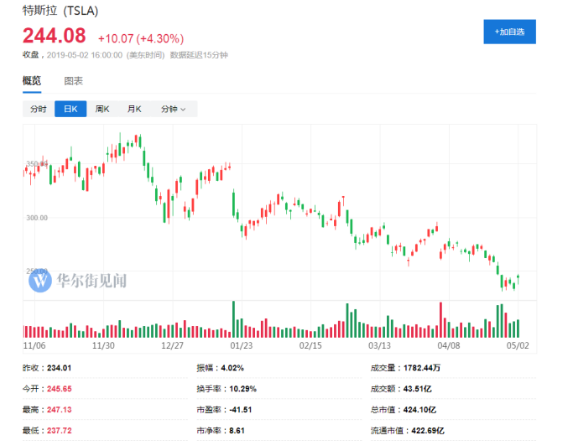This screenshot has height=448, width=570.
Task: Click the 换手率 value 10.29%
Action: click(243, 389)
